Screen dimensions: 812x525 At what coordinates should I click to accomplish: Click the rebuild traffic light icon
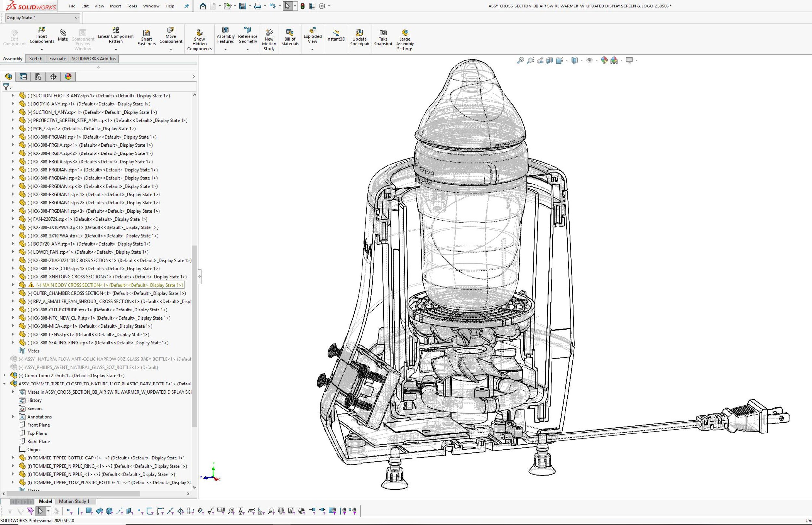[x=302, y=6]
